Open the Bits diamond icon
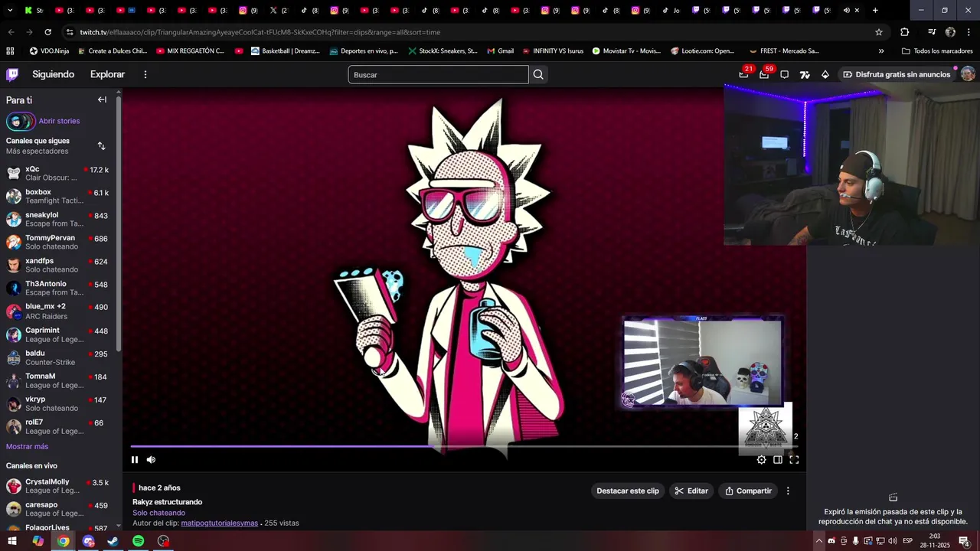Screen dimensions: 980x551 pyautogui.click(x=825, y=74)
